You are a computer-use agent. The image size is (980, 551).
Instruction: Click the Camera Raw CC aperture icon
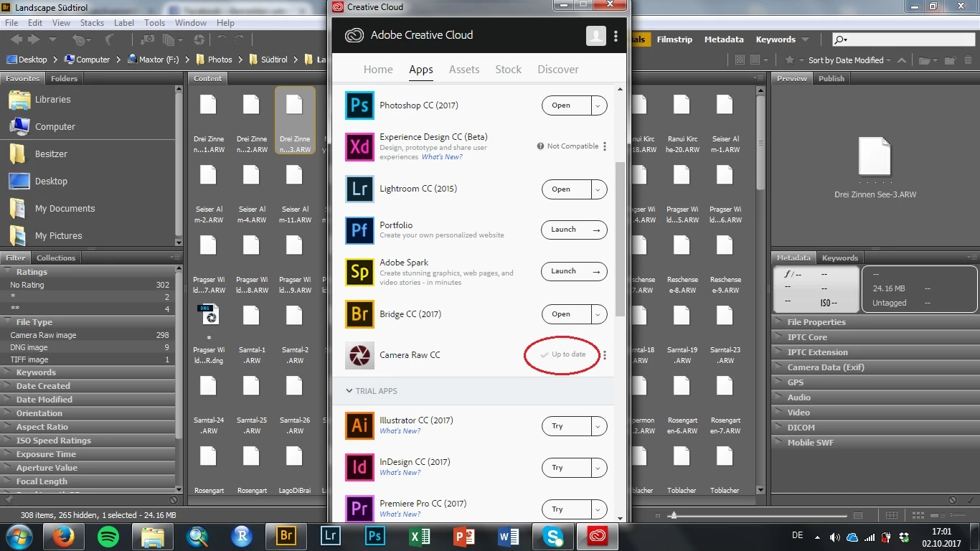359,355
